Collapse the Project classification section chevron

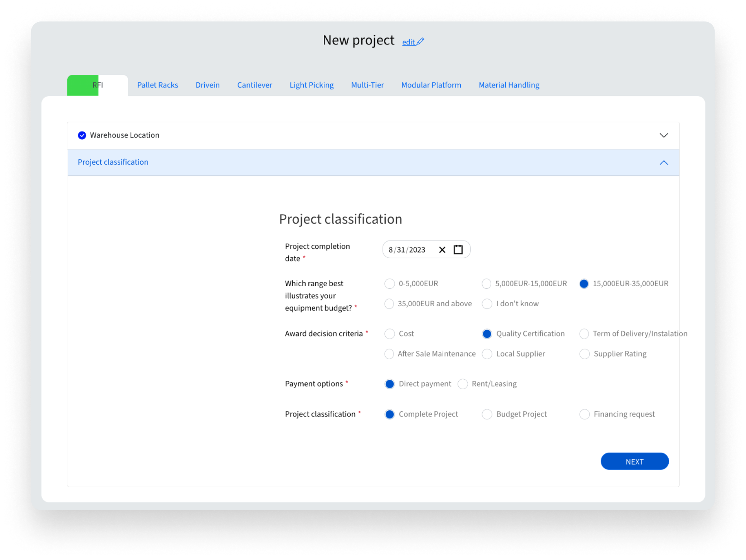pos(664,162)
